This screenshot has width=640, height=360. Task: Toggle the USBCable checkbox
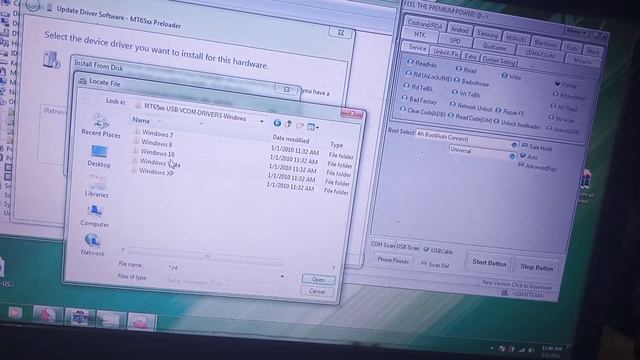[x=426, y=249]
